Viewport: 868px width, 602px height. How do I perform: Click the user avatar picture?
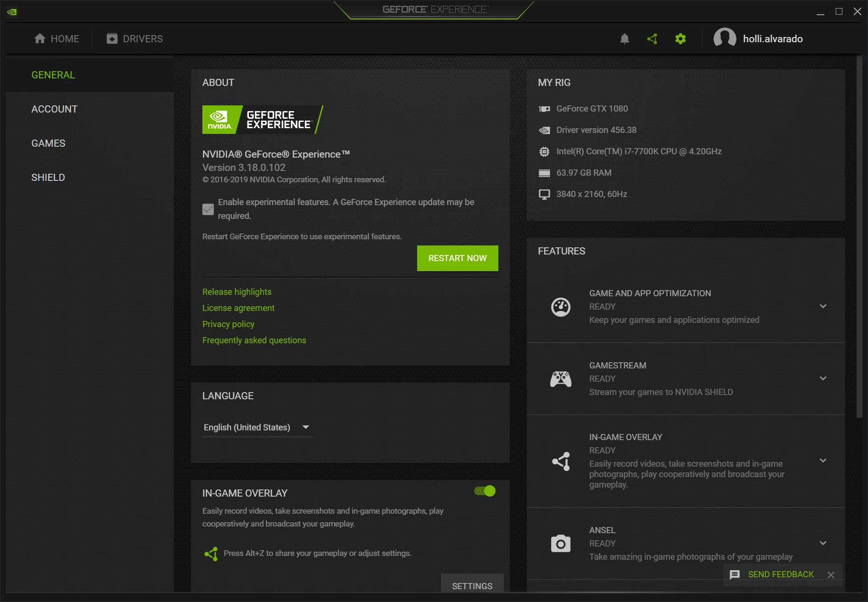725,38
